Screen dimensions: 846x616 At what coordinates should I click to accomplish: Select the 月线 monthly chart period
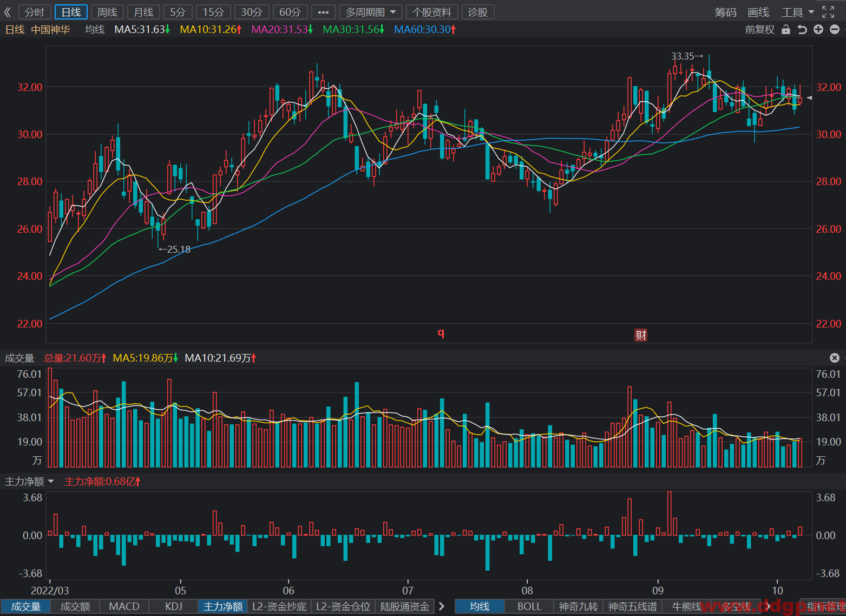click(143, 12)
